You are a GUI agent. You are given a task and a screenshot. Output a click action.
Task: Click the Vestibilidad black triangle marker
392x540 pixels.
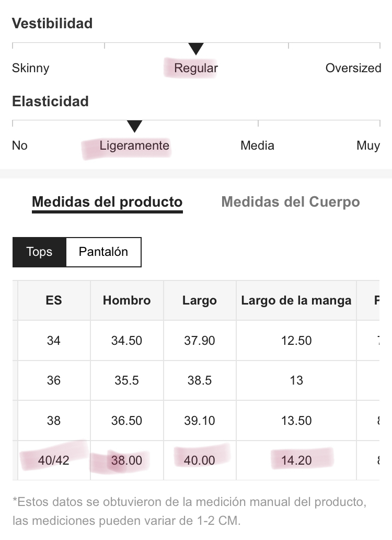point(196,49)
